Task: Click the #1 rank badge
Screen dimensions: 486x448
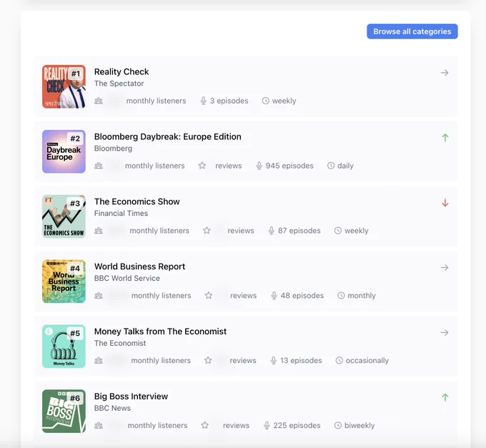Action: click(76, 74)
